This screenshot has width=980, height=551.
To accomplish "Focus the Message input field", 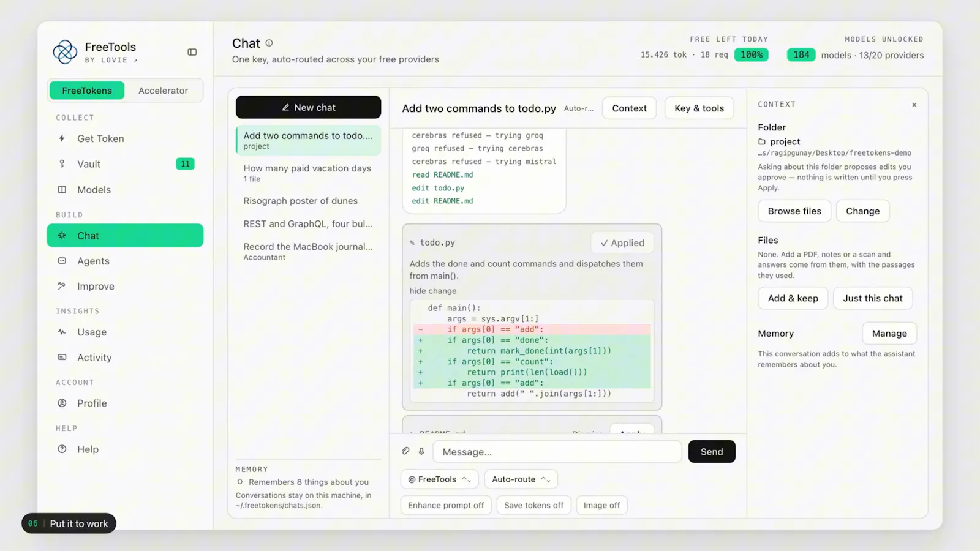I will (557, 451).
